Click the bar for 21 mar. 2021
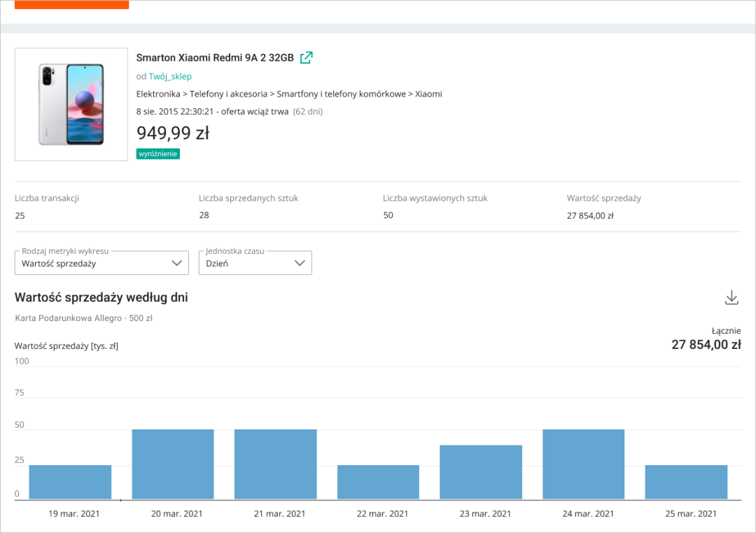The width and height of the screenshot is (756, 533). 275,464
